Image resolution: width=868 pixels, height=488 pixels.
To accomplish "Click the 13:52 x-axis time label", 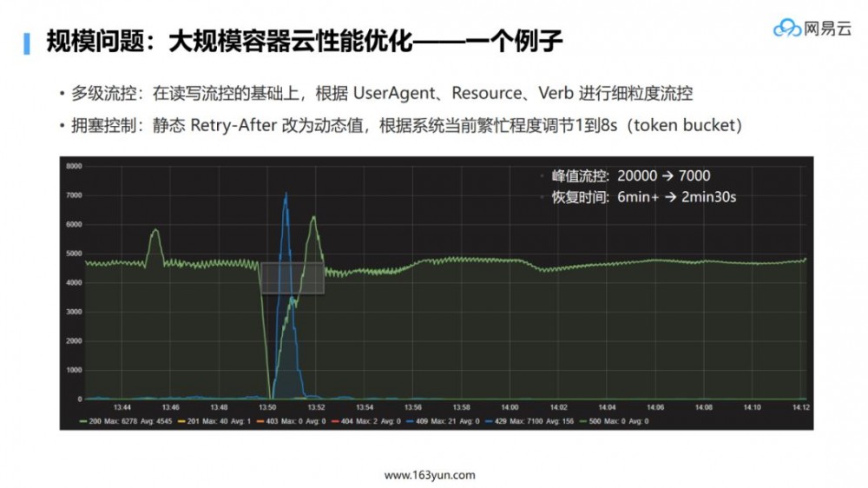I will (316, 408).
